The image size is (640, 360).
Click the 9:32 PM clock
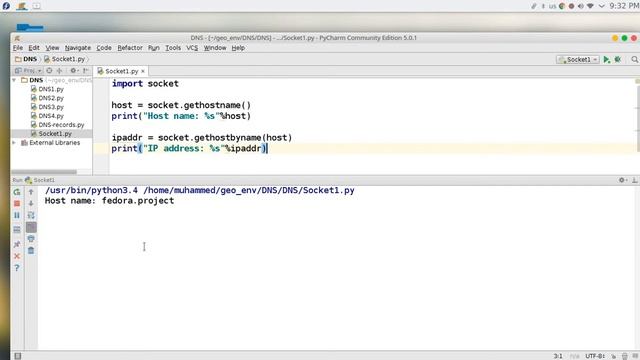click(x=624, y=6)
